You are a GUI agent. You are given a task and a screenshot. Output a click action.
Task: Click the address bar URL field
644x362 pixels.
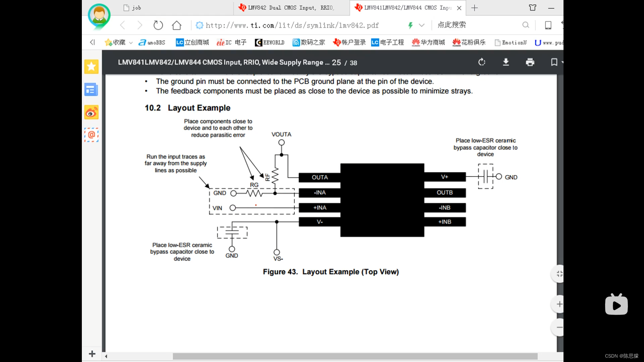[292, 25]
